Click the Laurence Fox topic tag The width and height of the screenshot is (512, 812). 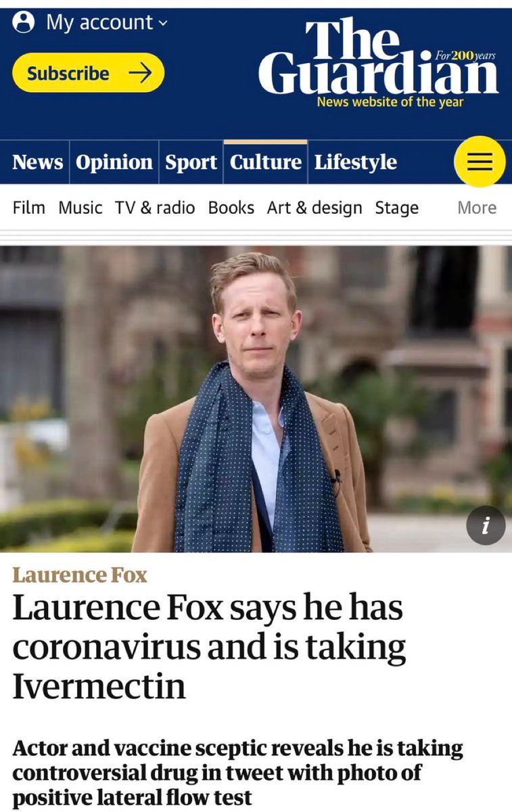click(80, 576)
